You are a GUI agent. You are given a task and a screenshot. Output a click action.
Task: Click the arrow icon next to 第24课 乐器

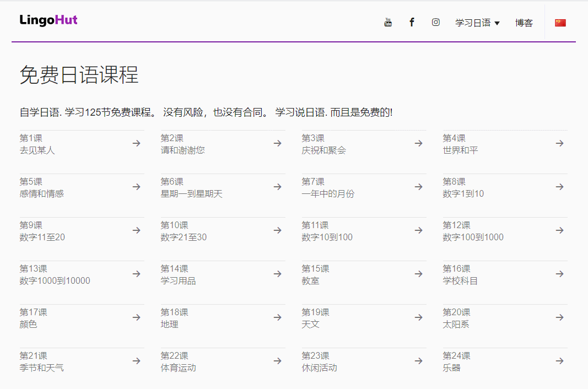point(559,360)
